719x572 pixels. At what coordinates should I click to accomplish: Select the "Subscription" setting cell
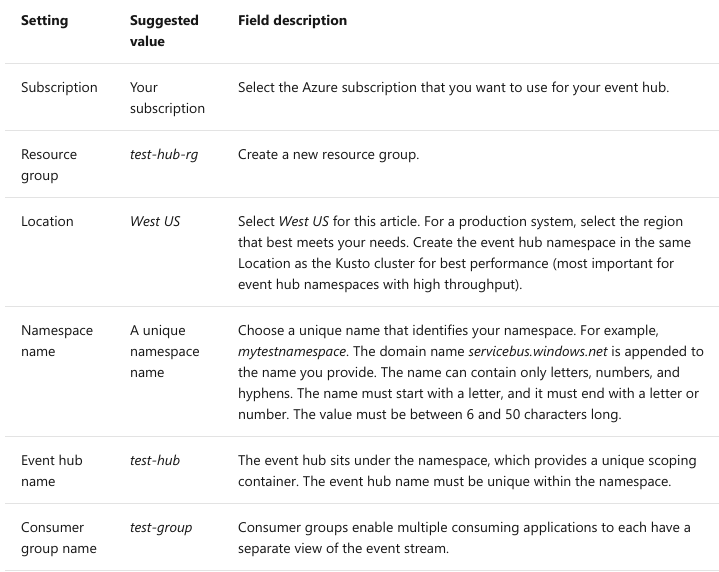click(x=59, y=87)
